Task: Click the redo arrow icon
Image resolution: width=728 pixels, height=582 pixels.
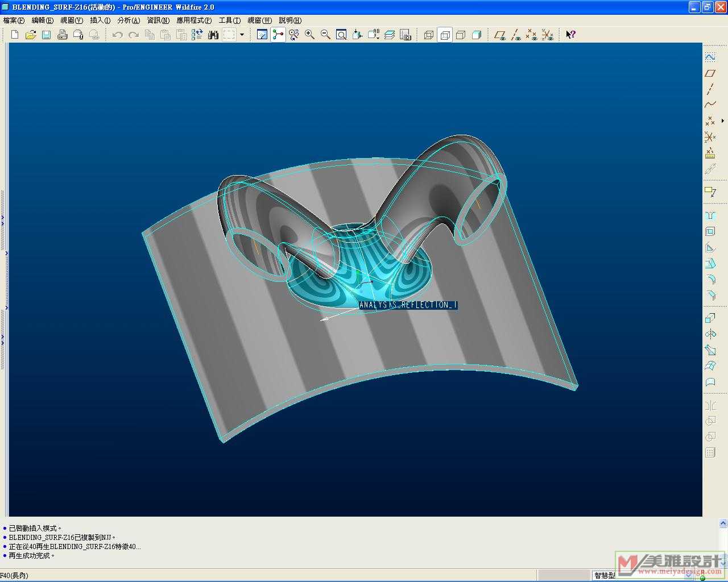Action: (x=134, y=35)
